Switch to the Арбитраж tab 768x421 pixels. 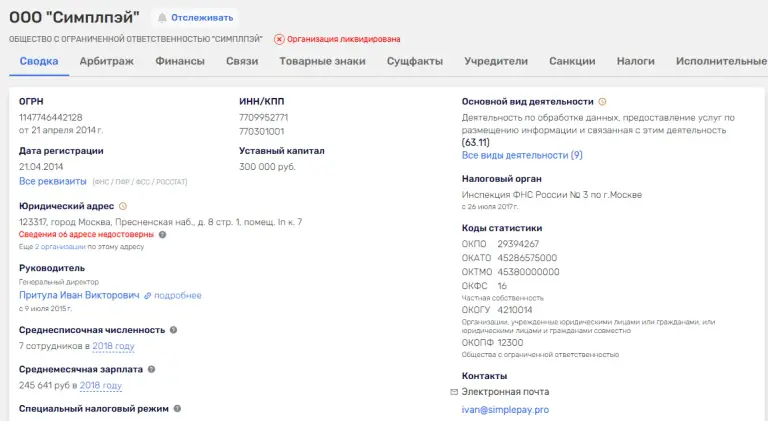107,61
